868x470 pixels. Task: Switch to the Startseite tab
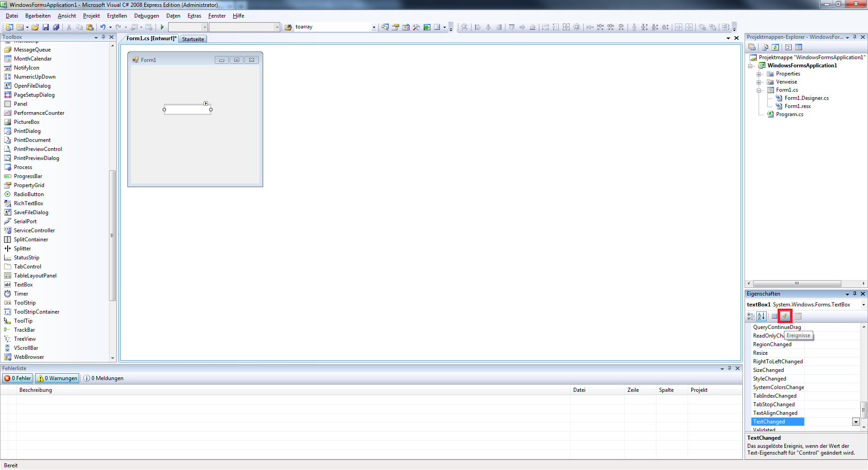click(193, 39)
